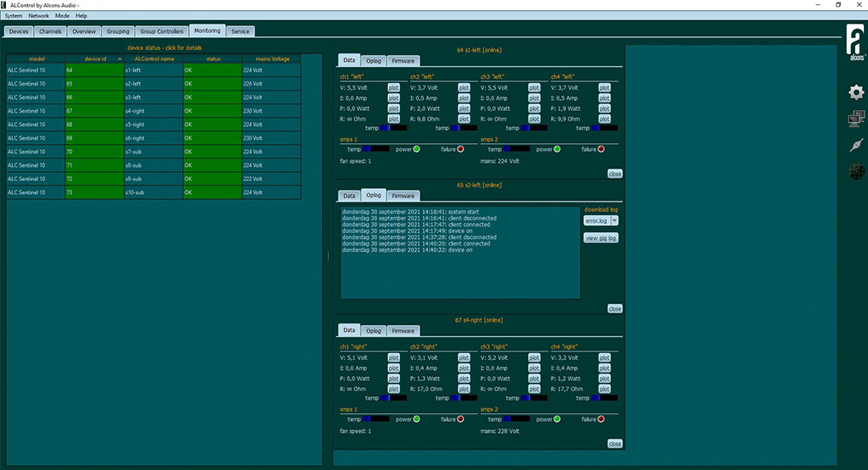Viewport: 868px width, 470px height.
Task: Close the 65 s2-left detail panel
Action: 615,308
